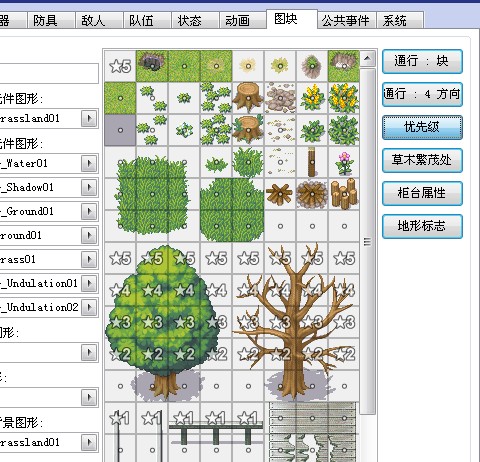Select the small yellow flower bush tile
Screen dimensions: 480x462
click(312, 98)
